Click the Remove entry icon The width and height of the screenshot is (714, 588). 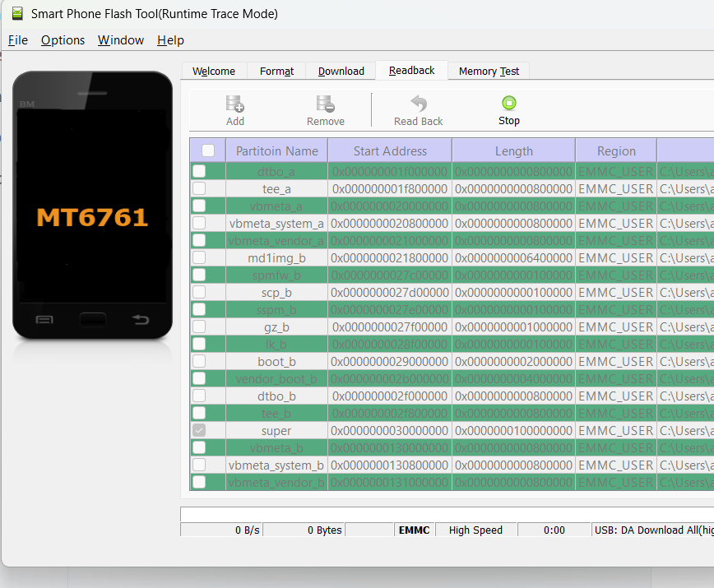click(325, 104)
